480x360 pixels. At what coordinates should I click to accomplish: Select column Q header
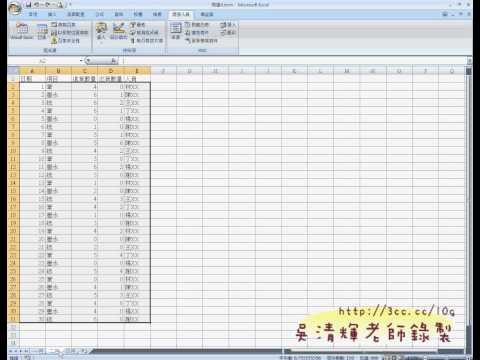(x=452, y=71)
